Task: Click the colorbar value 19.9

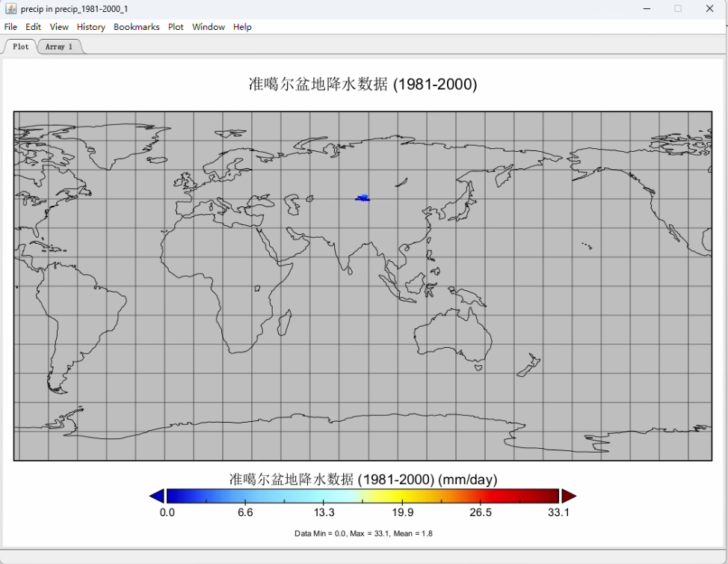Action: click(x=402, y=512)
